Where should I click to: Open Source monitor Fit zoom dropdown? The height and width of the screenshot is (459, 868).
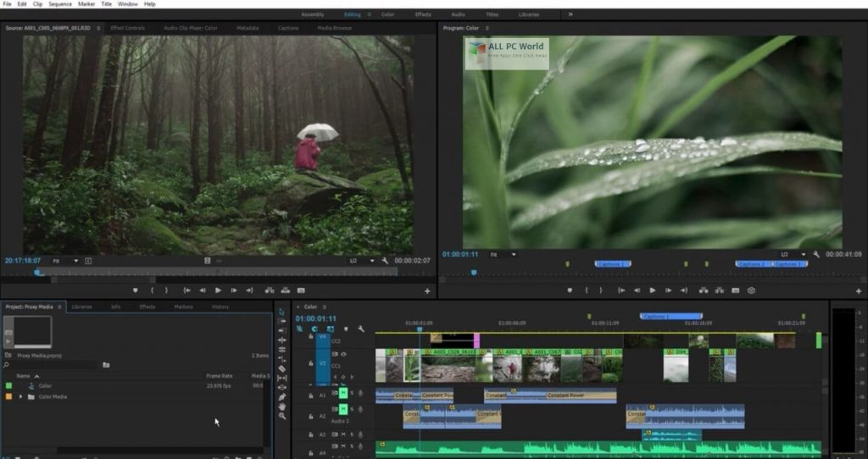(x=63, y=261)
